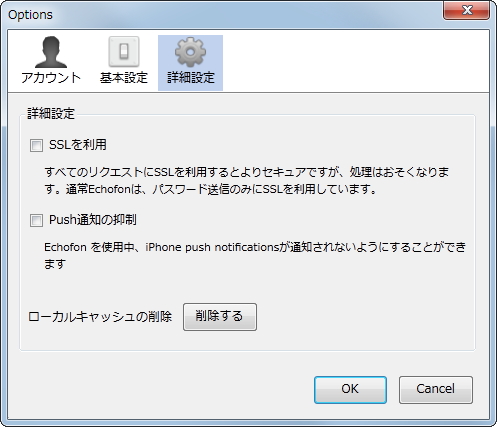
Task: Click the 削除する button to clear cache
Action: 220,317
